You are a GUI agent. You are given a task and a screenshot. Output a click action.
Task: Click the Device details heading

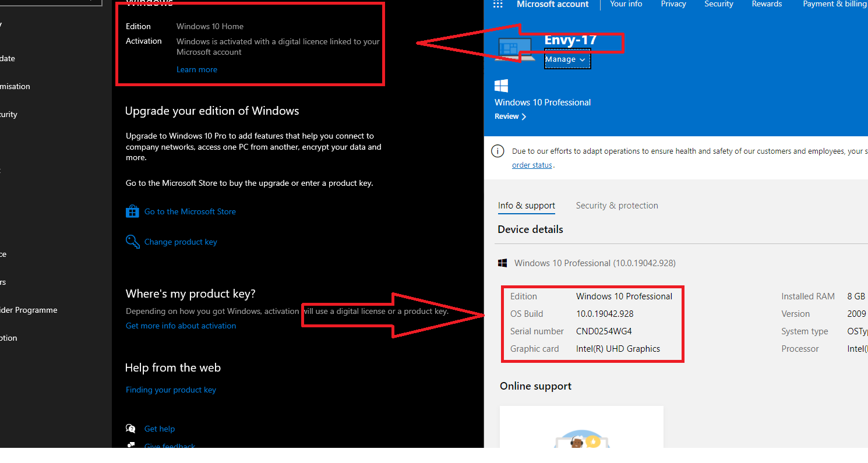click(x=530, y=229)
